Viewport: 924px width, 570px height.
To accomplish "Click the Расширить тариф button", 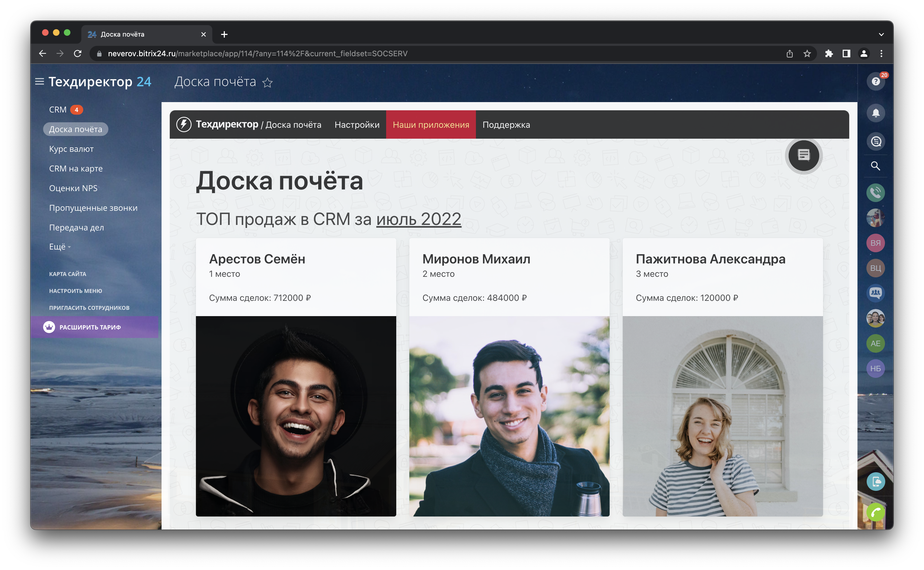I will 90,327.
